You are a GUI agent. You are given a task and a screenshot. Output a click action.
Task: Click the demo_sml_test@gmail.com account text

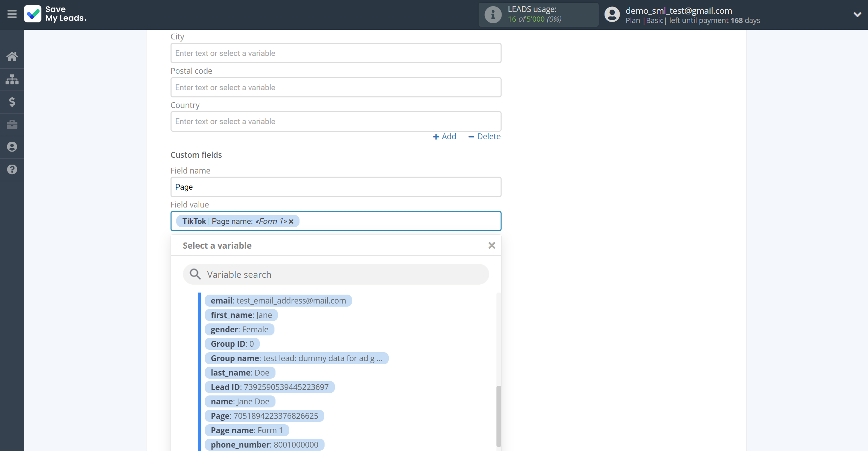pos(679,11)
